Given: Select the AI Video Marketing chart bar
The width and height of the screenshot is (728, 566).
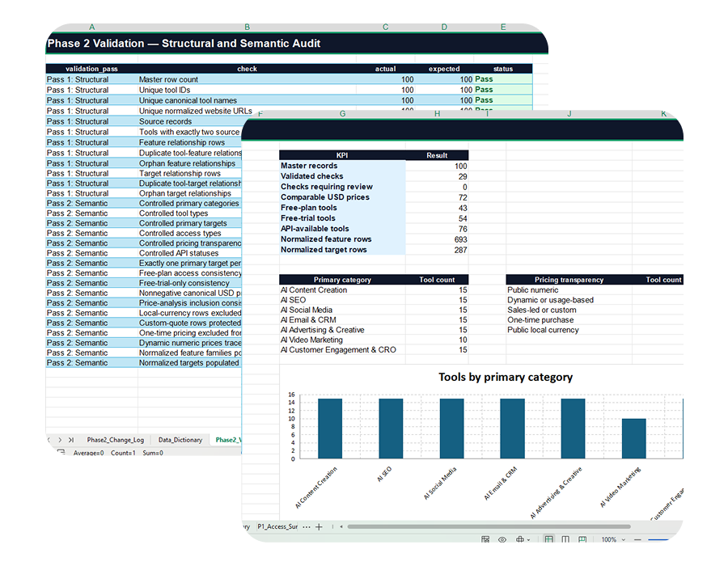Looking at the screenshot, I should (x=633, y=438).
